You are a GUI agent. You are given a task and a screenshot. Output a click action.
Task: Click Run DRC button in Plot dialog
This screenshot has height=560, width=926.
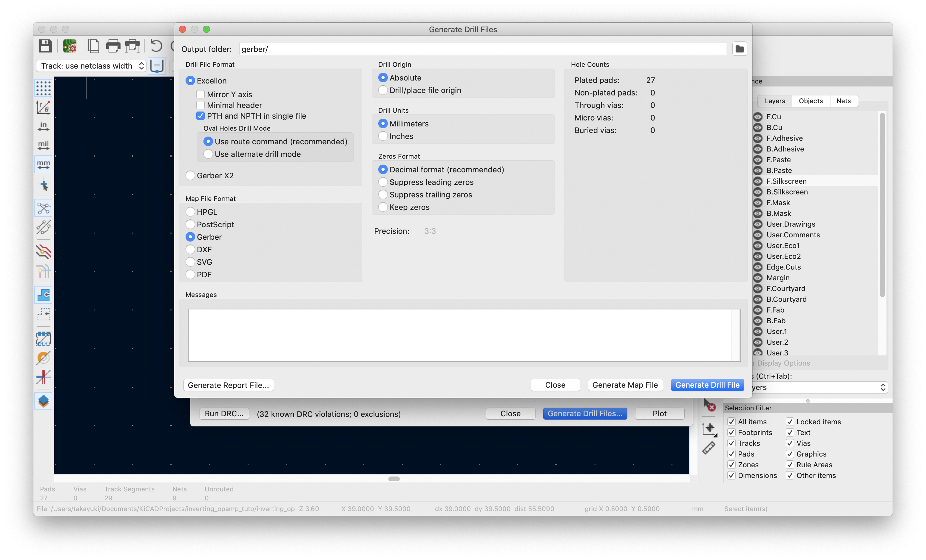click(224, 414)
